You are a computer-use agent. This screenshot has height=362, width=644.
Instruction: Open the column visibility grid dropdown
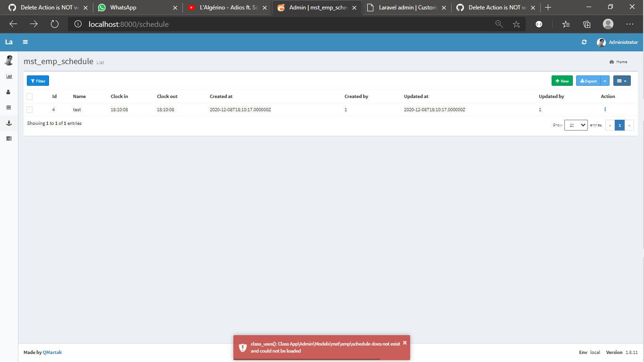pos(622,81)
